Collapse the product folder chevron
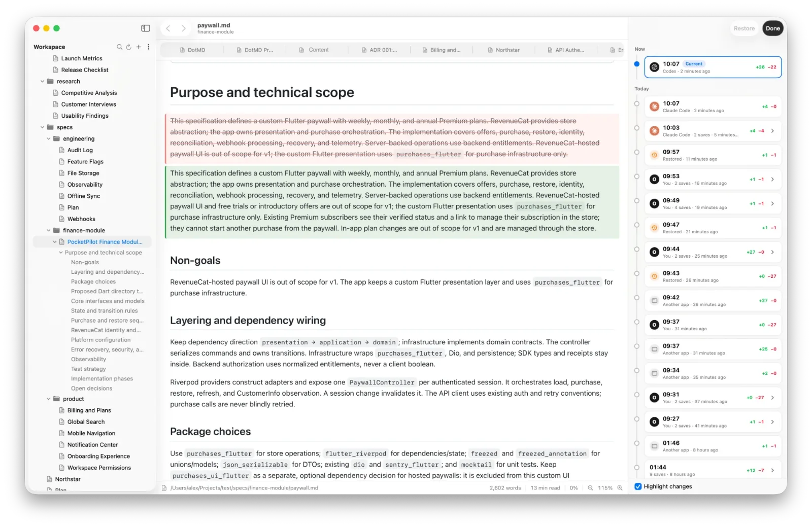812x527 pixels. point(49,399)
